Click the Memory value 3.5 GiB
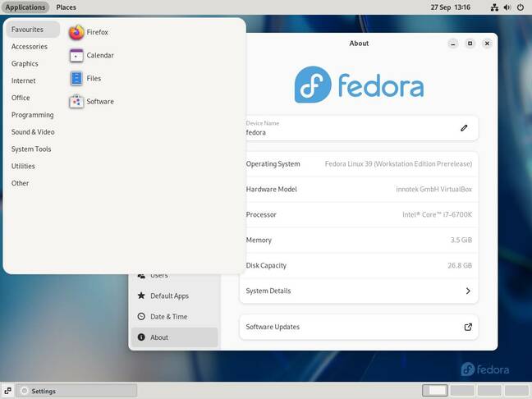The image size is (532, 399). 461,240
